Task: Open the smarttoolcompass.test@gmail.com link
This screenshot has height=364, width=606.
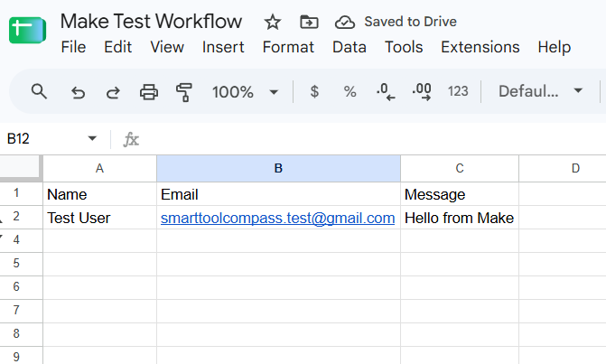Action: pyautogui.click(x=277, y=218)
